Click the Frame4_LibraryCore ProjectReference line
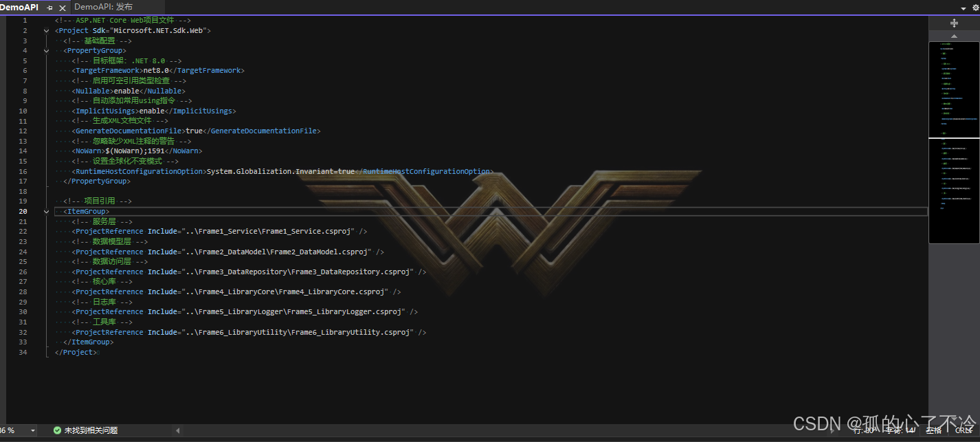This screenshot has width=980, height=442. 236,291
